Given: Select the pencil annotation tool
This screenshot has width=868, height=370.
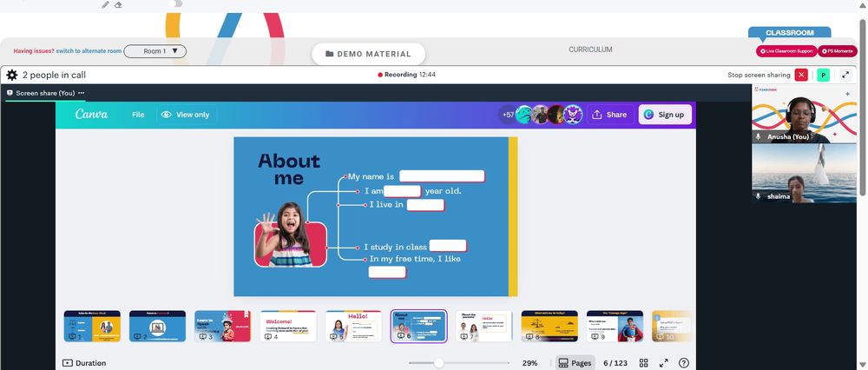Looking at the screenshot, I should pos(105,4).
